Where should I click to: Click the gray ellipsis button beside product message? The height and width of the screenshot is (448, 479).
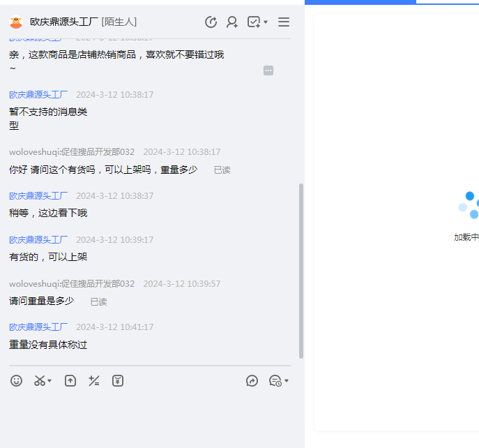point(268,70)
